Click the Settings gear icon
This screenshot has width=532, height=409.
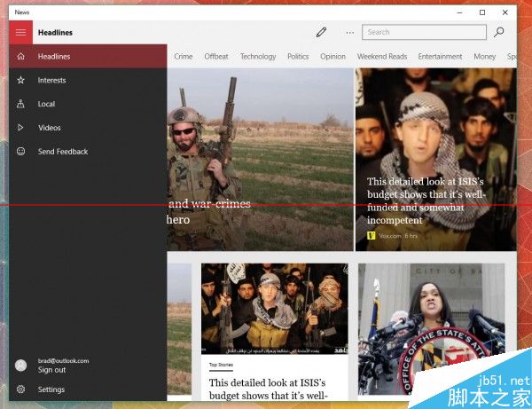click(x=20, y=389)
